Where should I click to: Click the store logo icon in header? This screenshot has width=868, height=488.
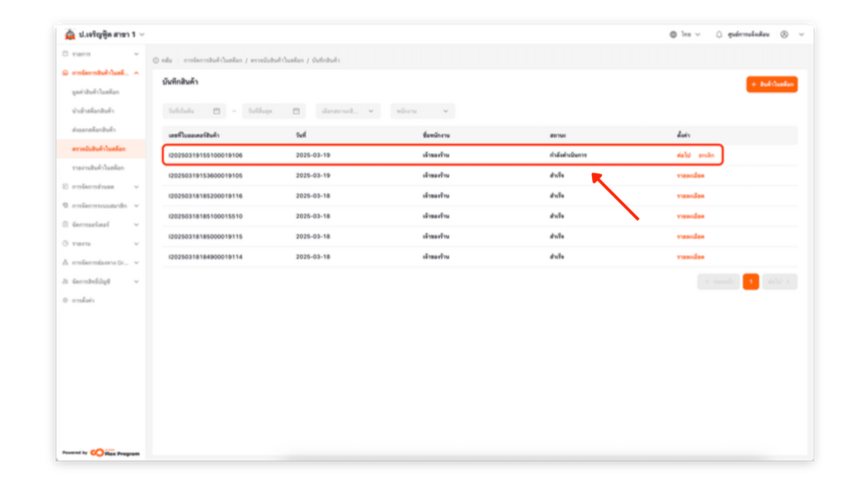[70, 34]
